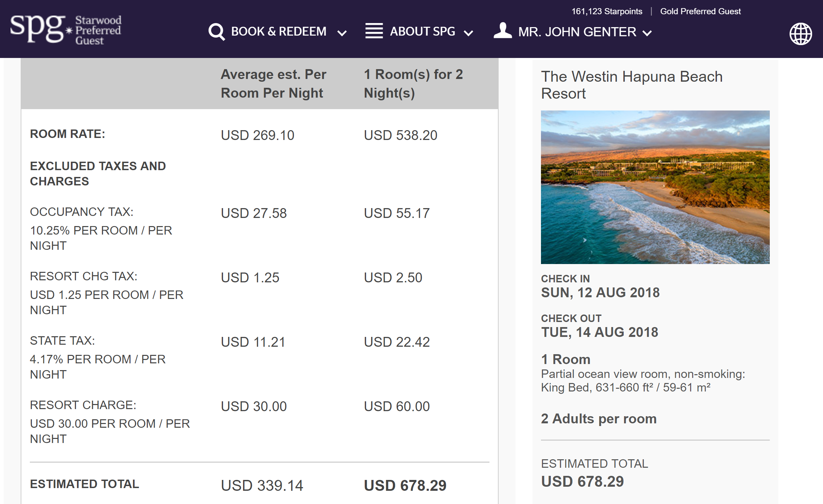Click the Partial ocean view room description
This screenshot has height=504, width=823.
click(643, 381)
